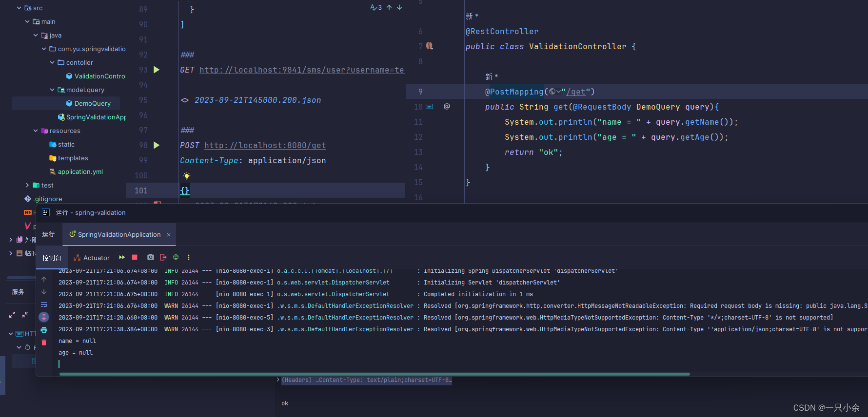Click the 'age = null' console line
Image resolution: width=868 pixels, height=417 pixels.
click(x=76, y=353)
